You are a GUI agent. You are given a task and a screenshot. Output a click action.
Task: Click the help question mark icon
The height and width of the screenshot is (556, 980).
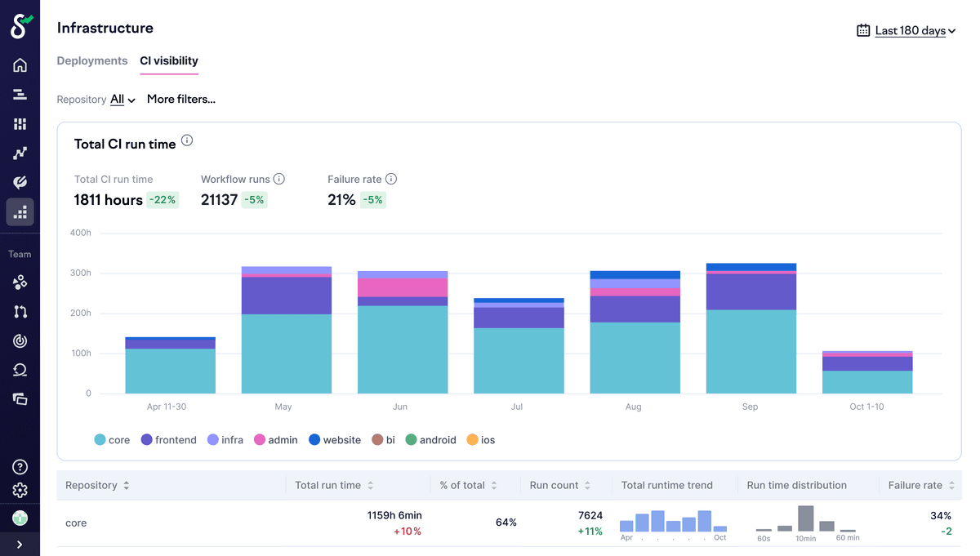coord(20,467)
